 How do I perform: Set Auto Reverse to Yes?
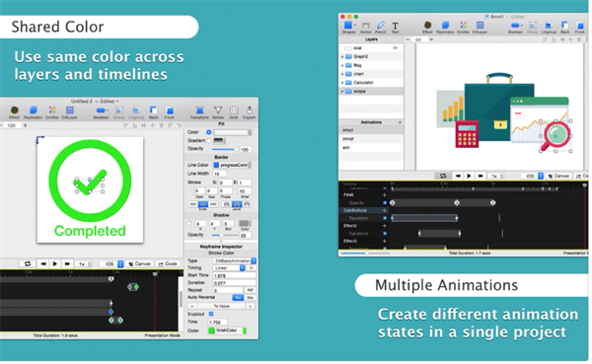coord(250,298)
